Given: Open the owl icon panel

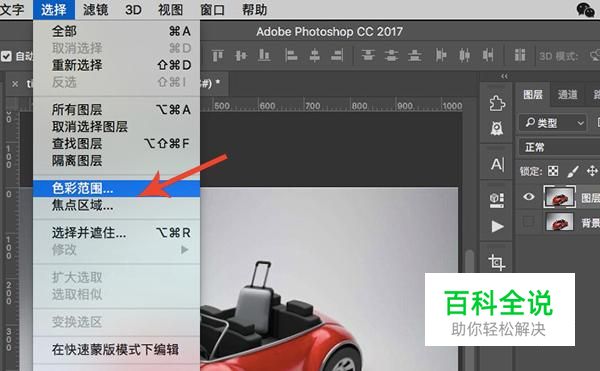Looking at the screenshot, I should coord(497,128).
